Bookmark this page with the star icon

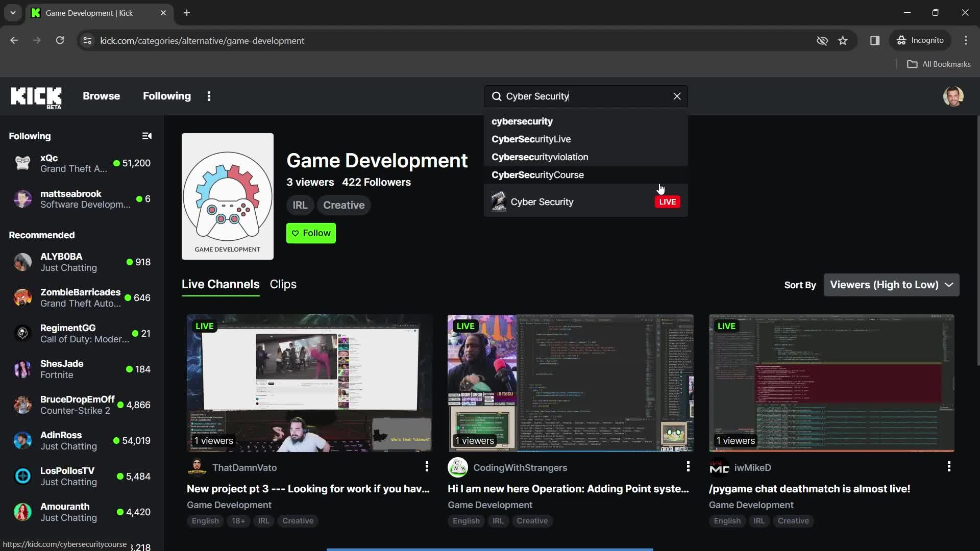point(843,40)
